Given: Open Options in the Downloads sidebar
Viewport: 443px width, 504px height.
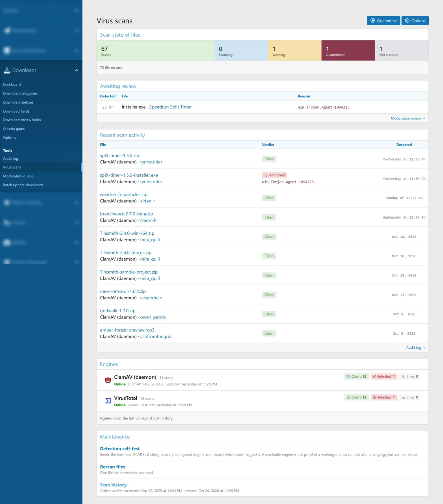Looking at the screenshot, I should coord(9,138).
